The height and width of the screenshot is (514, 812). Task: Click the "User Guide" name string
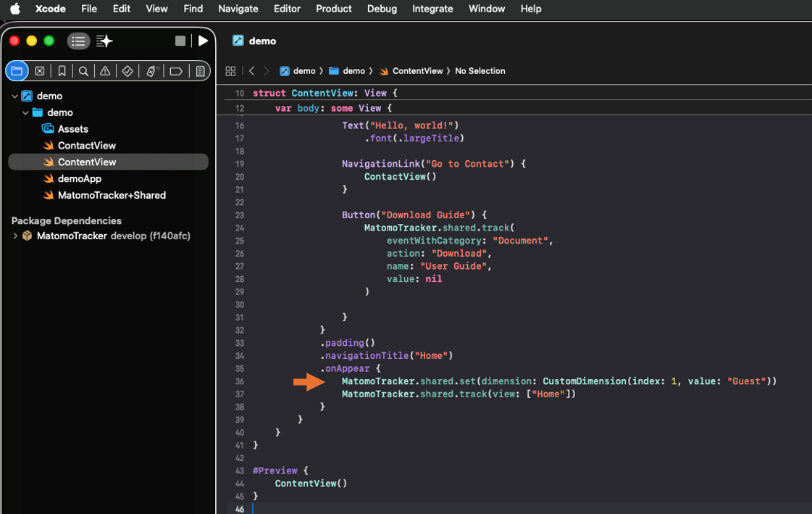(453, 266)
